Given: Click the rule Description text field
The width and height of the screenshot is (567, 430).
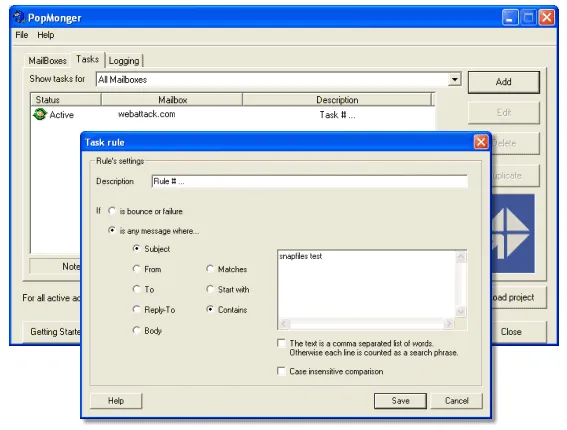Looking at the screenshot, I should pos(310,181).
